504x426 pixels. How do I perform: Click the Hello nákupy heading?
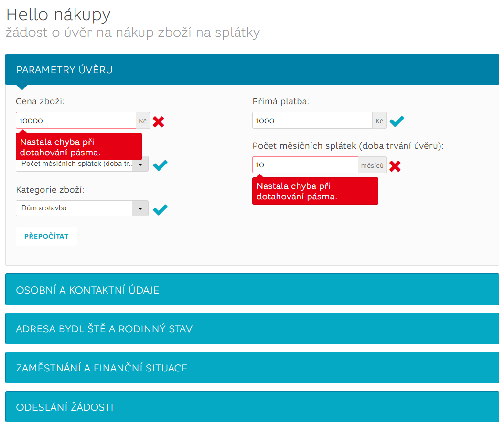[58, 15]
